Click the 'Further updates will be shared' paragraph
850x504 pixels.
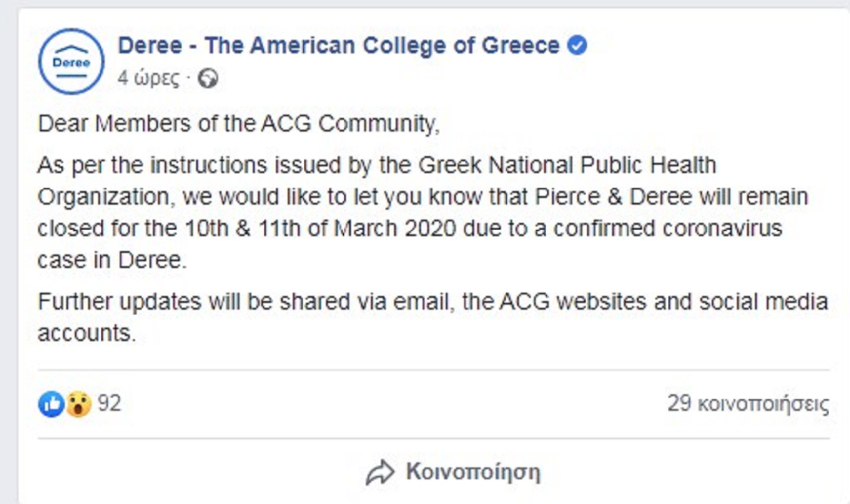(433, 317)
